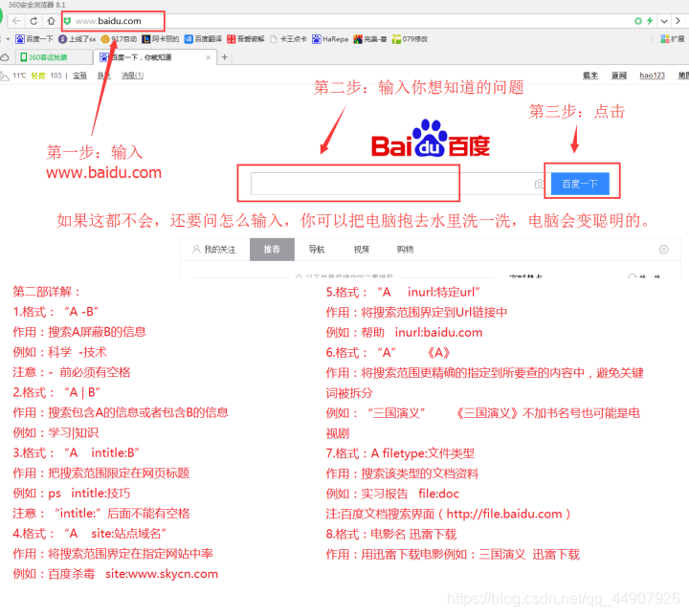Open the 百度一下 bookmark
Viewport: 689px width, 616px height.
pyautogui.click(x=33, y=39)
